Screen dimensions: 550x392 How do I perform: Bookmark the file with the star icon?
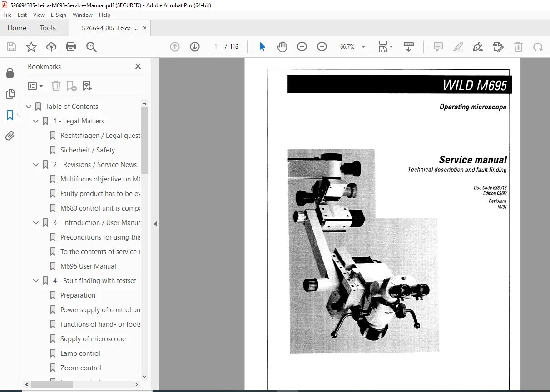coord(31,47)
